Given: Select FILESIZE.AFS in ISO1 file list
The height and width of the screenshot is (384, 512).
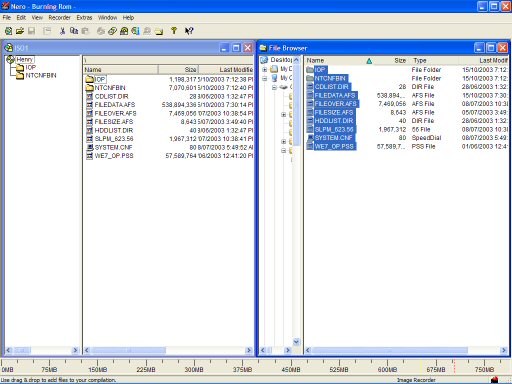Looking at the screenshot, I should (x=114, y=122).
